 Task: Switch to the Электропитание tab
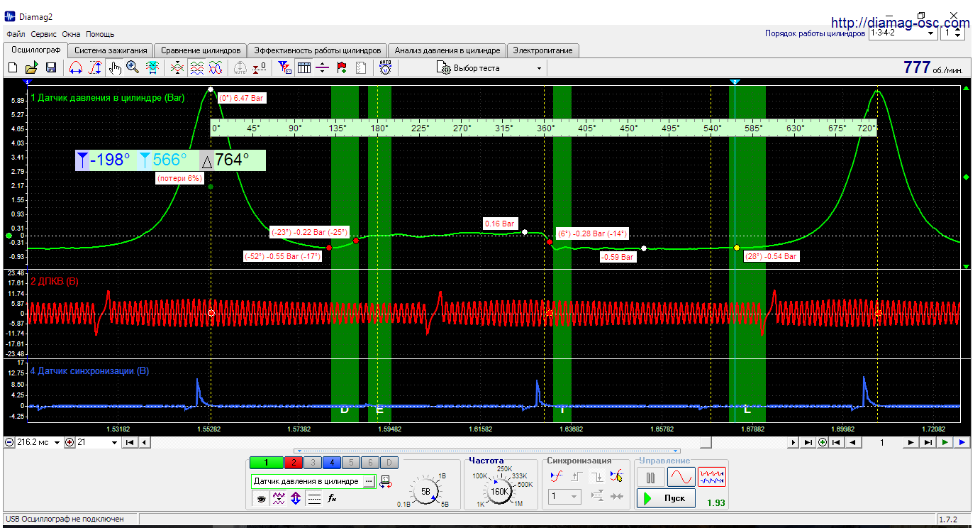[543, 50]
